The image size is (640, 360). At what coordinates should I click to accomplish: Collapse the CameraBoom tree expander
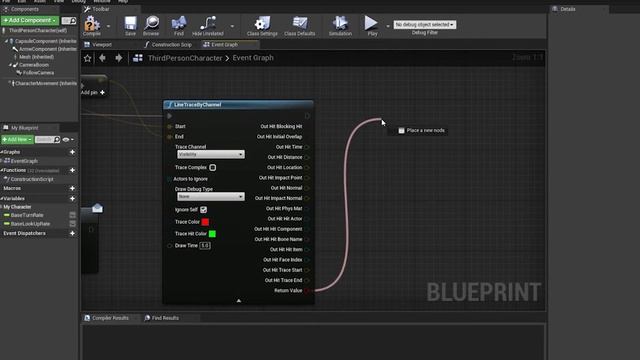(10, 65)
